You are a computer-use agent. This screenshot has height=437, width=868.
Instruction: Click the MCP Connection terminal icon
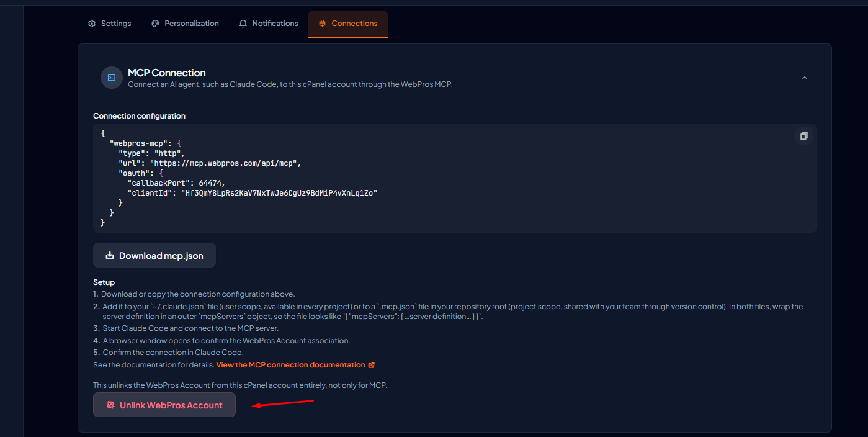click(112, 78)
